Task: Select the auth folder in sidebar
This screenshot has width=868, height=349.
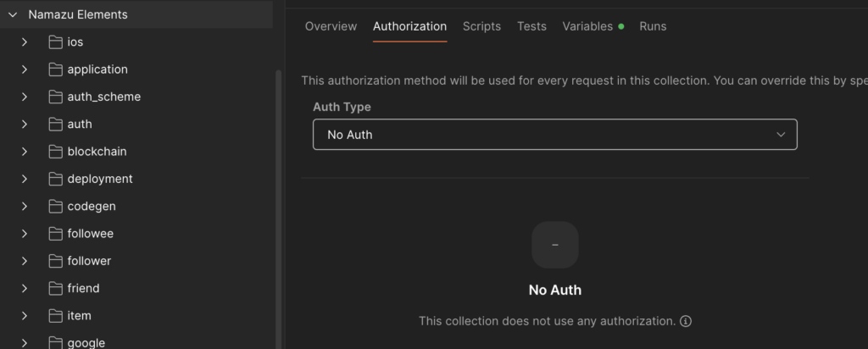Action: 80,125
